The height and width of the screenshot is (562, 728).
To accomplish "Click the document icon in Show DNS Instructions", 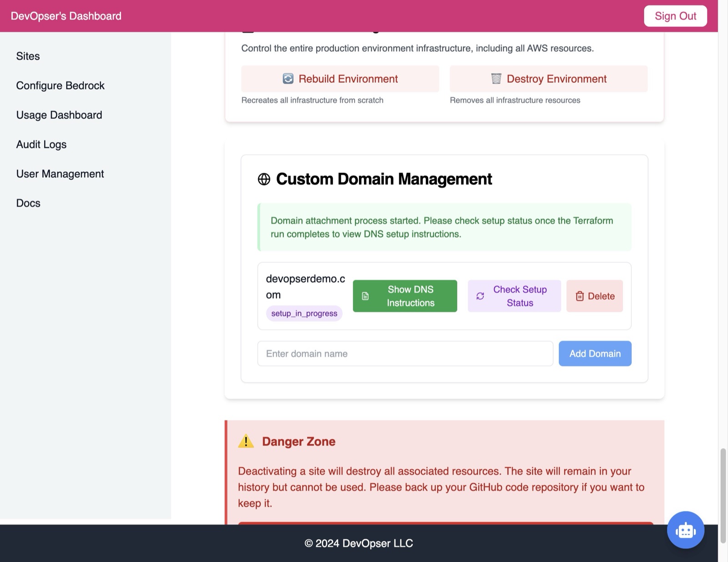I will point(365,296).
